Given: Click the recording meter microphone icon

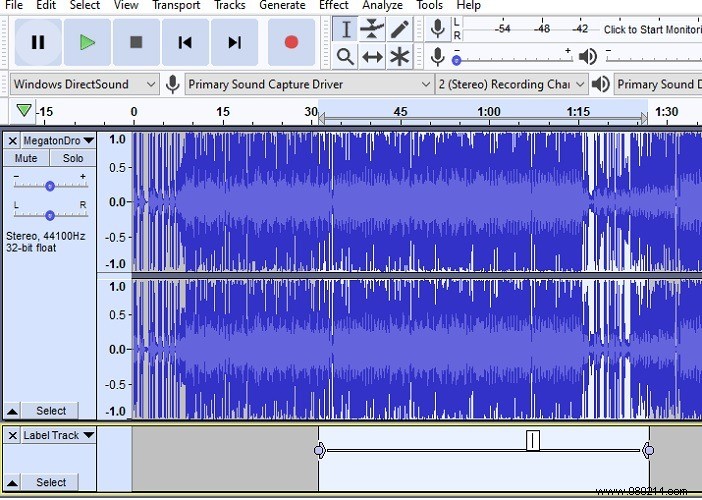Looking at the screenshot, I should (x=437, y=29).
